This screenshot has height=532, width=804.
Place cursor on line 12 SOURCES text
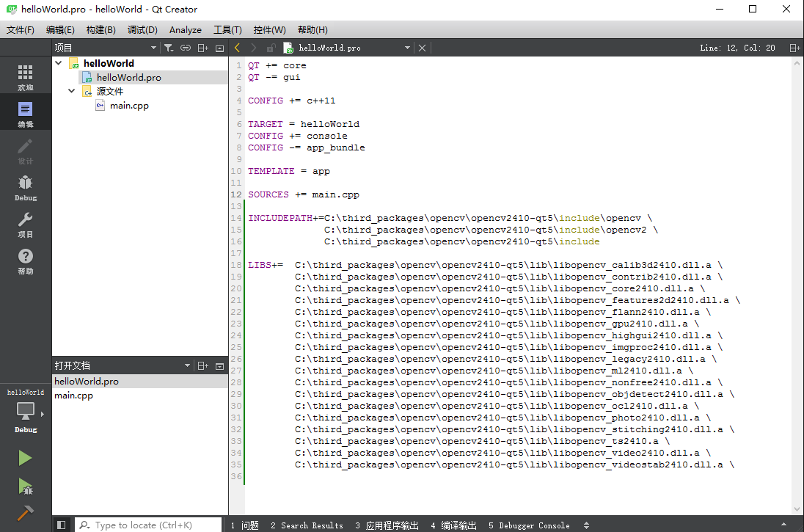tap(268, 194)
